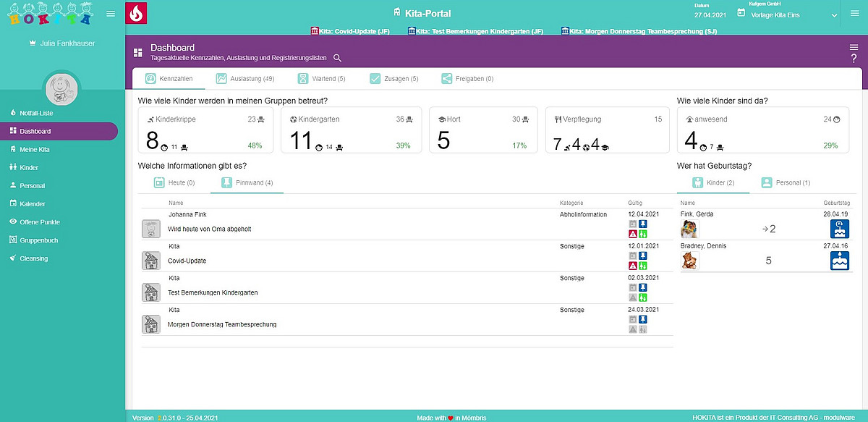Click the search magnifier in dashboard header
This screenshot has width=868, height=422.
337,58
